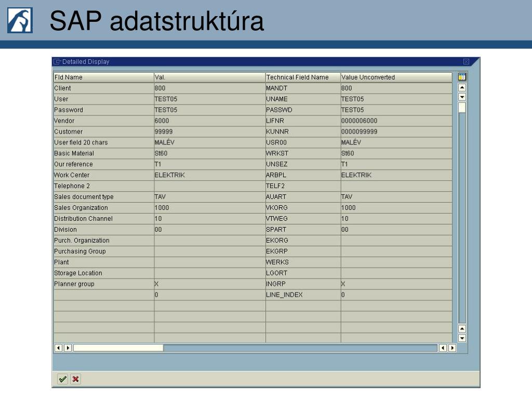
Task: Select the User field name cell
Action: point(103,99)
